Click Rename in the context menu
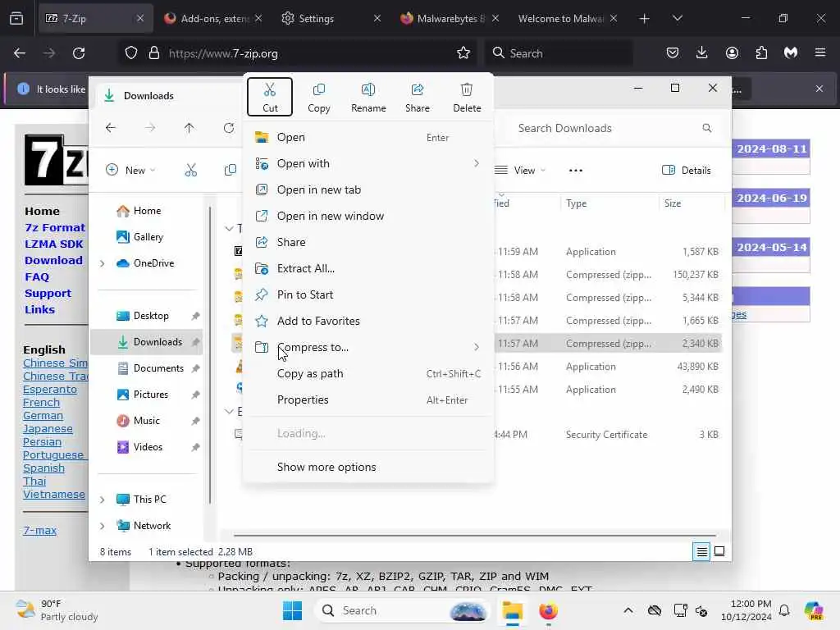This screenshot has height=630, width=840. (368, 97)
